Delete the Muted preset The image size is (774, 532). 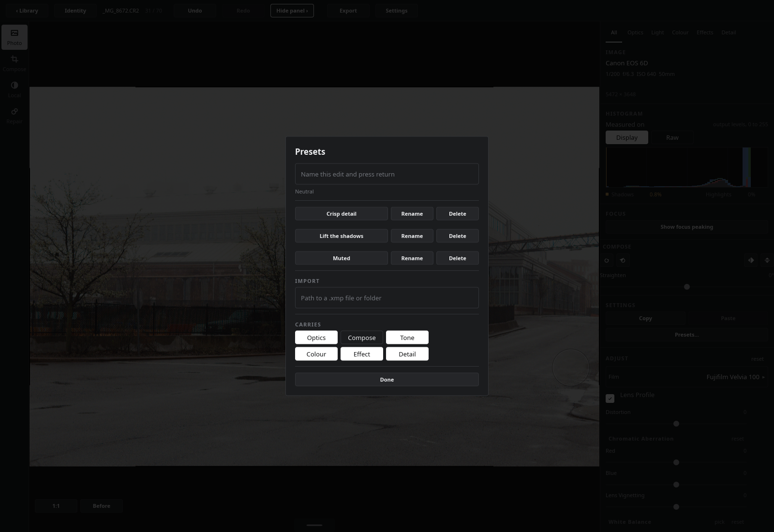point(458,258)
